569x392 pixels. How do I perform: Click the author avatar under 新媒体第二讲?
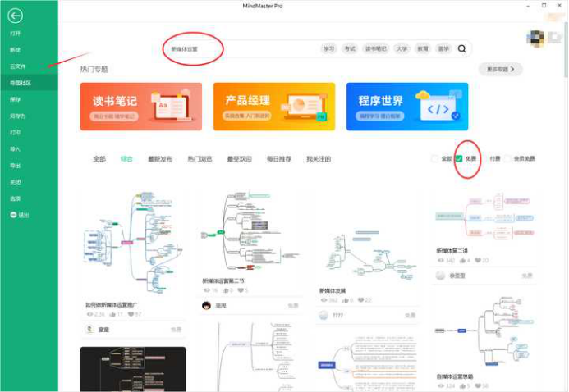pos(440,276)
